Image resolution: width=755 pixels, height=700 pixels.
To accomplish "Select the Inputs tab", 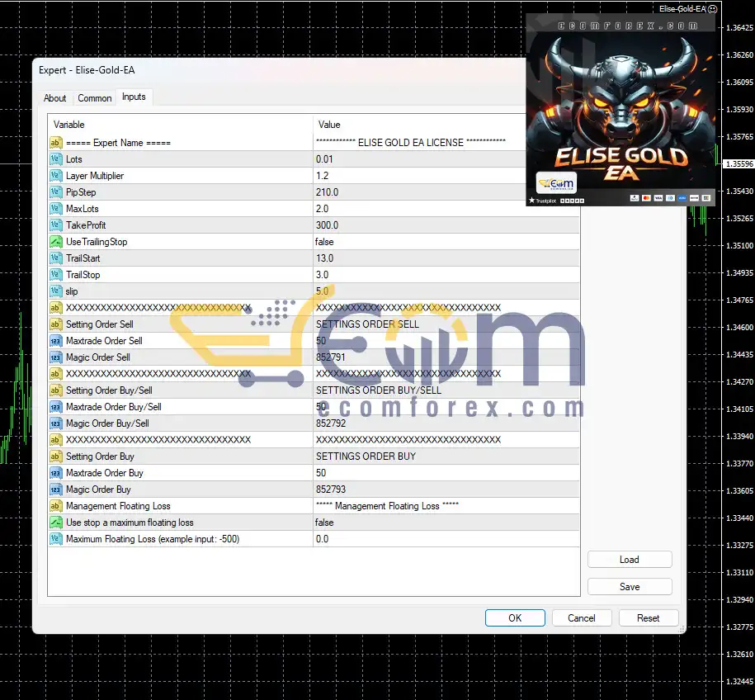I will point(134,97).
